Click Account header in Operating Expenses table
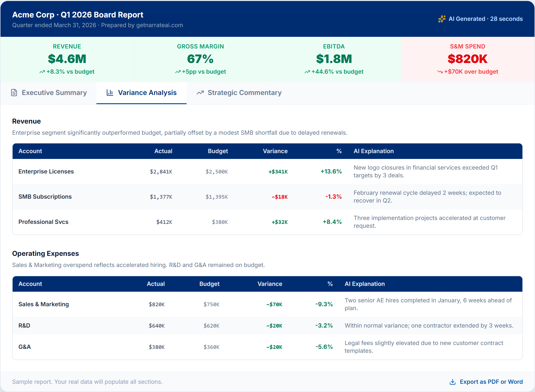 pyautogui.click(x=30, y=284)
